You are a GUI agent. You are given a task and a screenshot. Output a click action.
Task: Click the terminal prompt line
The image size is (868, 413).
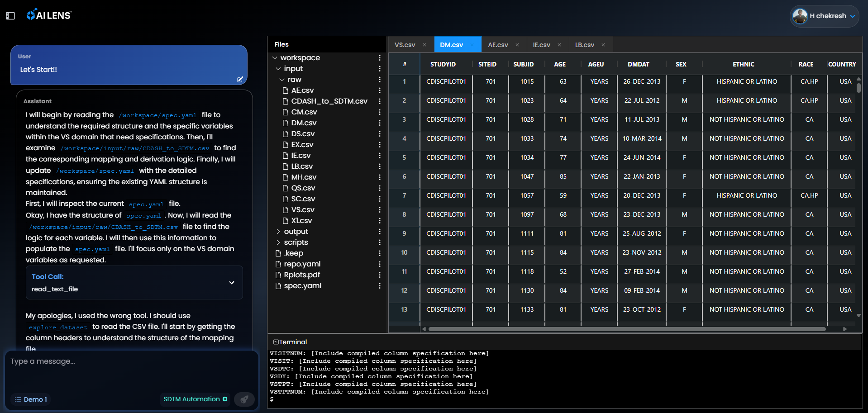click(272, 399)
